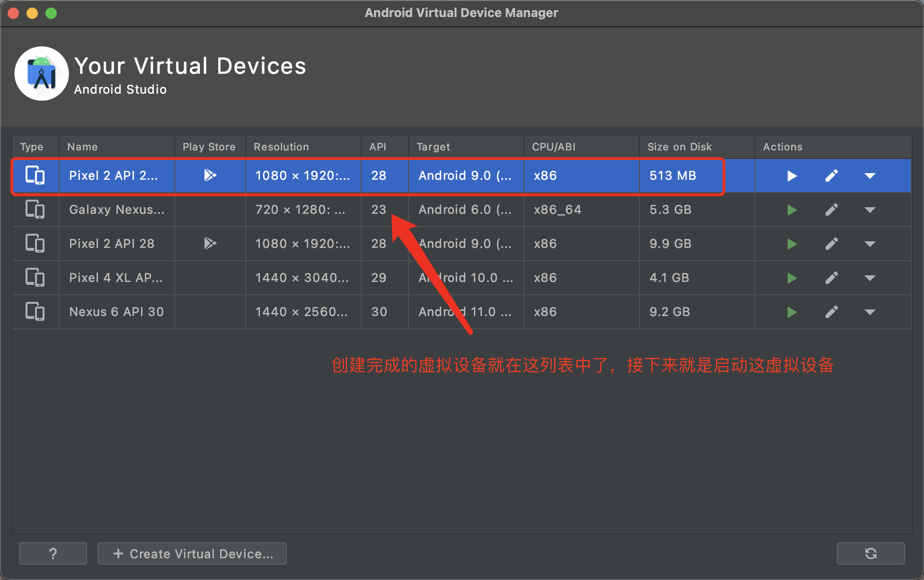Screen dimensions: 924x580
Task: Launch the Pixel 2 API 28 9.9 GB emulator
Action: point(792,244)
